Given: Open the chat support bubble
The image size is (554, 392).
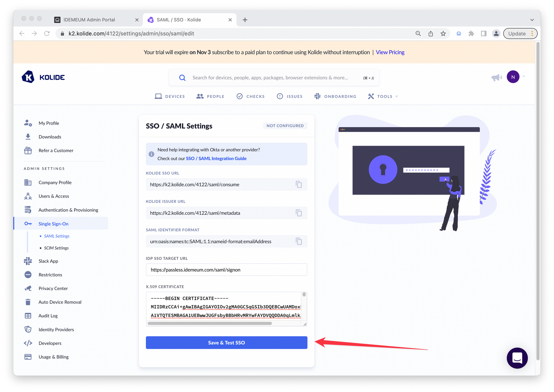Looking at the screenshot, I should [x=517, y=358].
